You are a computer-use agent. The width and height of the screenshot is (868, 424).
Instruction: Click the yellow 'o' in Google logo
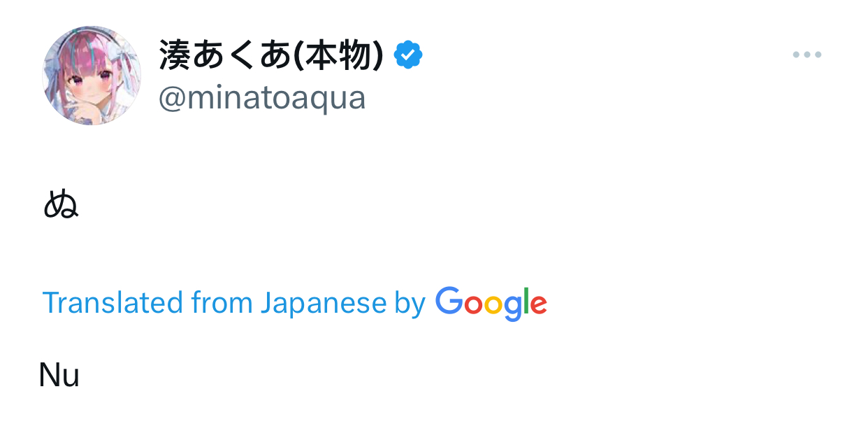[x=494, y=305]
